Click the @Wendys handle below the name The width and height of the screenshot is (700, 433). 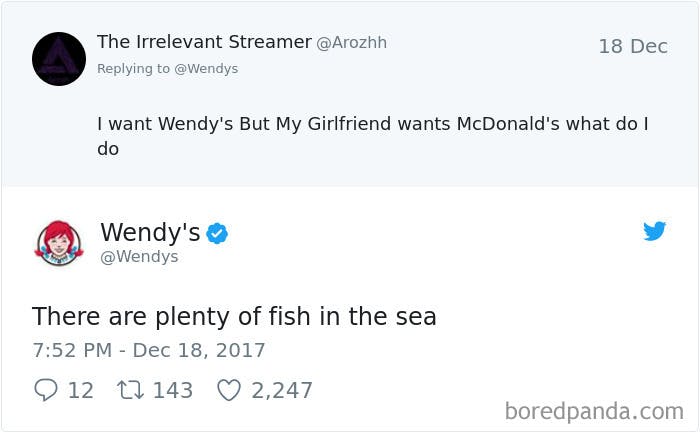(139, 257)
